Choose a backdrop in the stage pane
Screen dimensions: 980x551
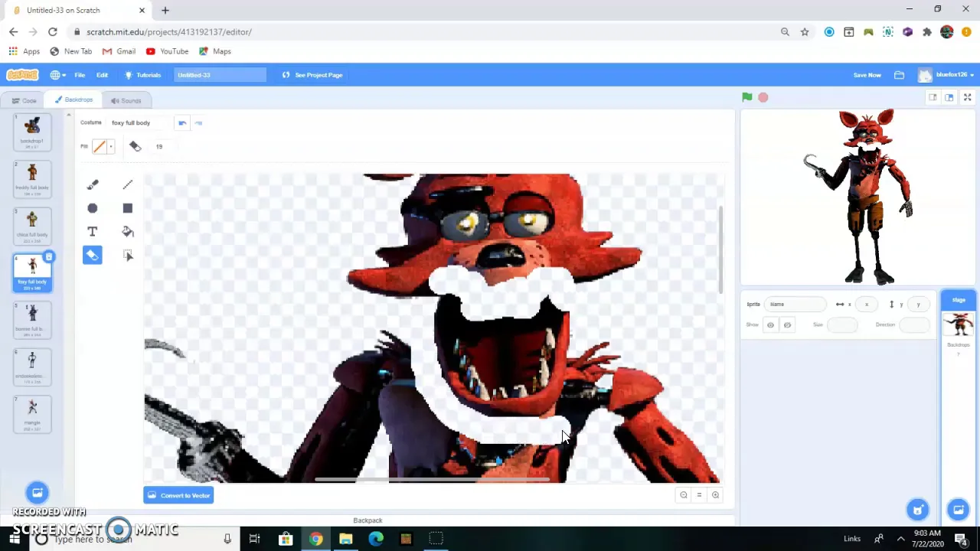[959, 510]
